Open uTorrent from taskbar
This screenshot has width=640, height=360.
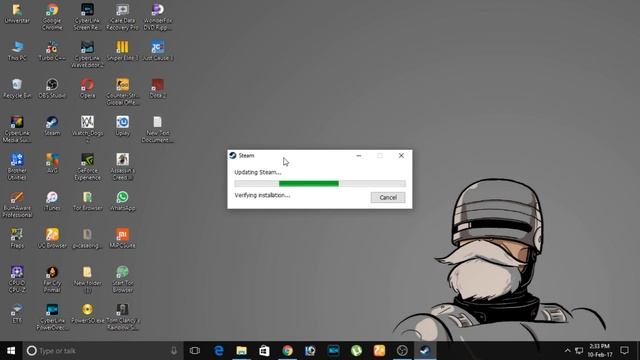click(356, 351)
